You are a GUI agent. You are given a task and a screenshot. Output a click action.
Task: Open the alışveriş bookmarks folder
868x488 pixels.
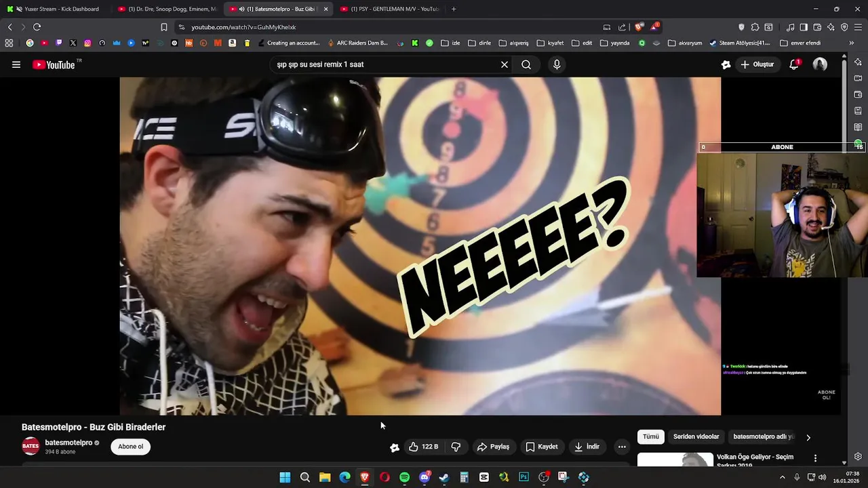tap(513, 43)
